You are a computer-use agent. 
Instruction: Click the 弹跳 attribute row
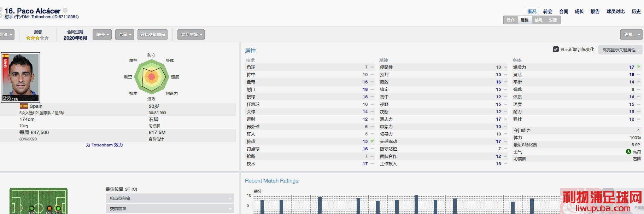577,89
